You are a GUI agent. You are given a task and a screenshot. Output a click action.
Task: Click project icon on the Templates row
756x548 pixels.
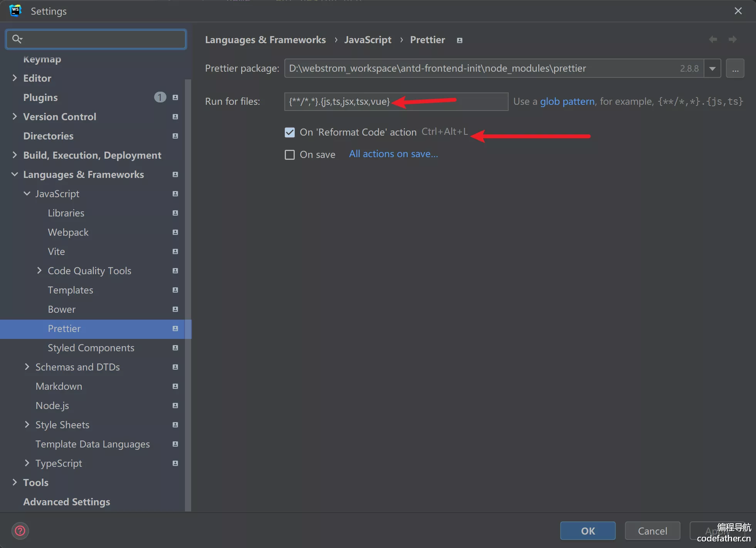(x=175, y=290)
